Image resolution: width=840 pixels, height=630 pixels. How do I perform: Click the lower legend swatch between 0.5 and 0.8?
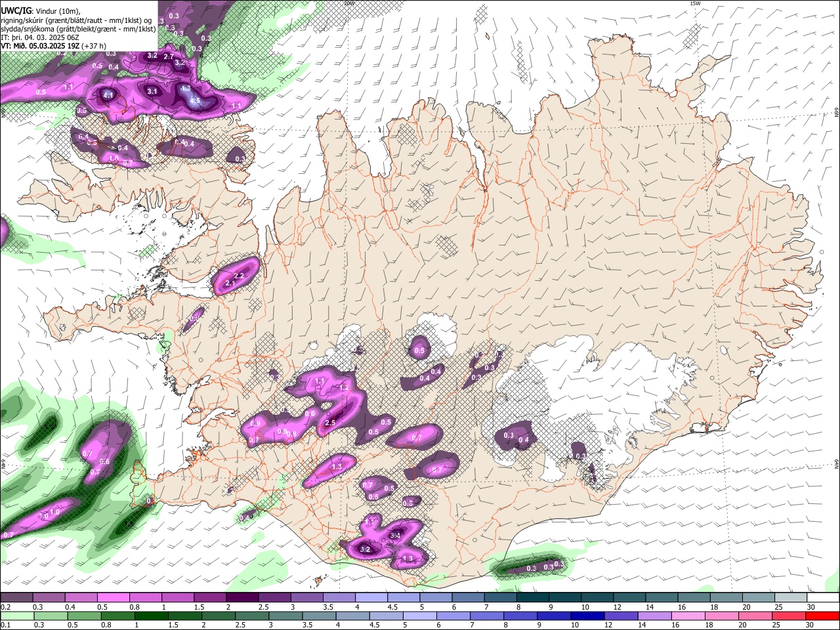point(85,616)
